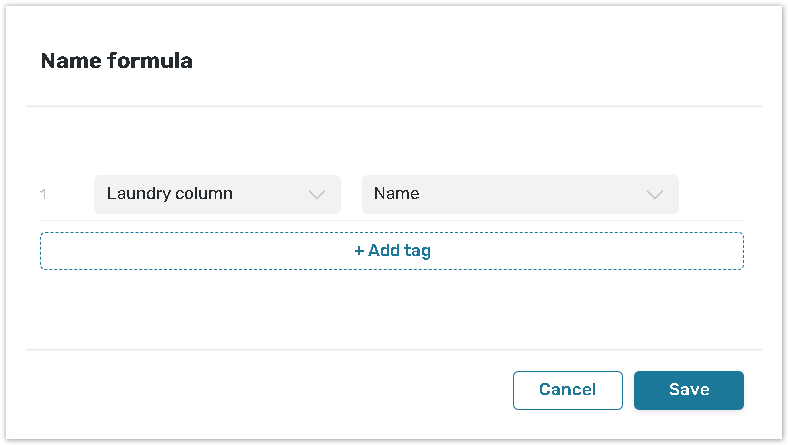Click the Name formula dialog title
The image size is (788, 445).
coord(116,61)
